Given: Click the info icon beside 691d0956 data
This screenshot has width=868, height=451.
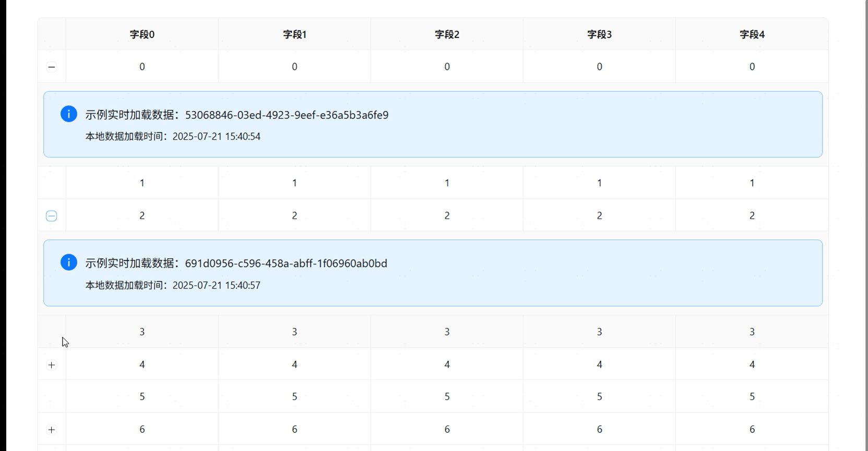Looking at the screenshot, I should [69, 262].
